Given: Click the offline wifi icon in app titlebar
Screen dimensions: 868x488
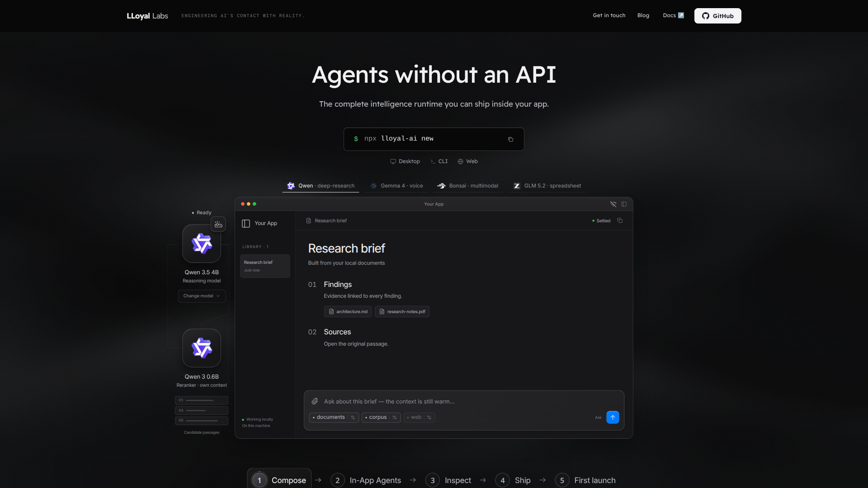Looking at the screenshot, I should pyautogui.click(x=613, y=204).
